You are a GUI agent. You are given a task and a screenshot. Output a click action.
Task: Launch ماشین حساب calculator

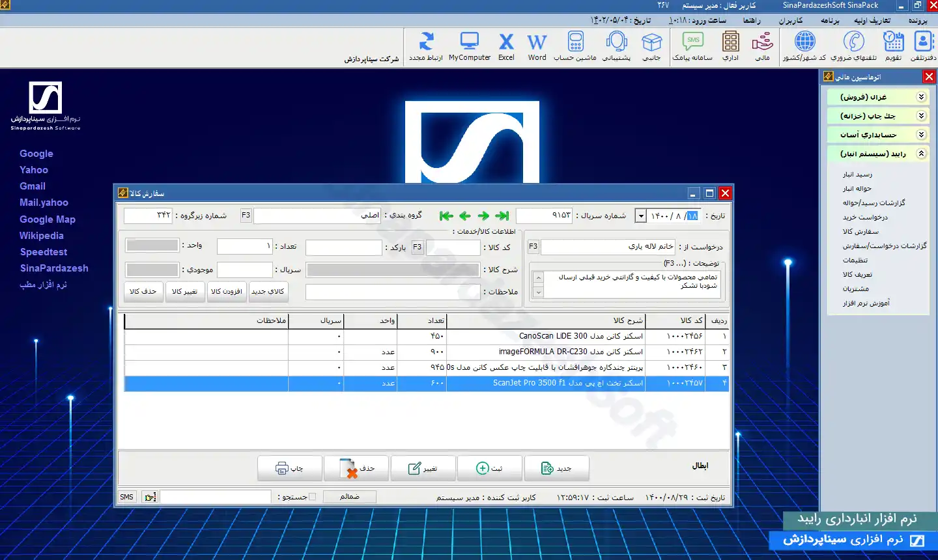pos(575,46)
